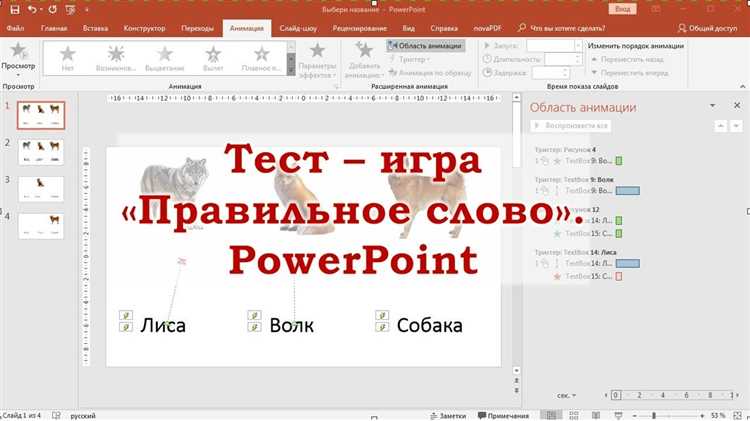
Task: Click blue timing bar under Триггер TextBox 14: Лиса
Action: tap(628, 263)
